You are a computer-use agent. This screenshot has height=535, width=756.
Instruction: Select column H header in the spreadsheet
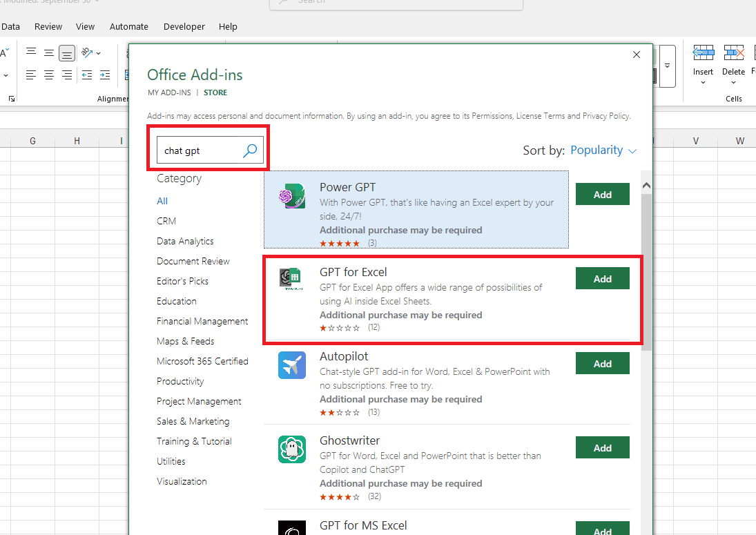77,141
